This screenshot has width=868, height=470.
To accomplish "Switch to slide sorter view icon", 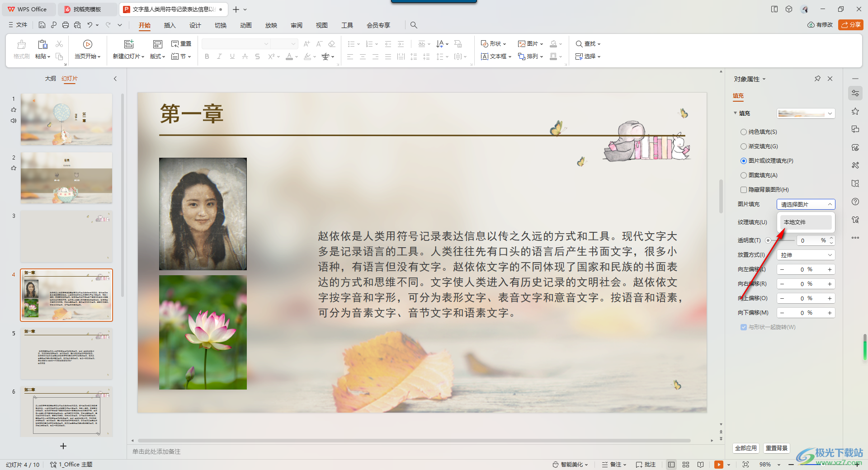I will coord(686,465).
